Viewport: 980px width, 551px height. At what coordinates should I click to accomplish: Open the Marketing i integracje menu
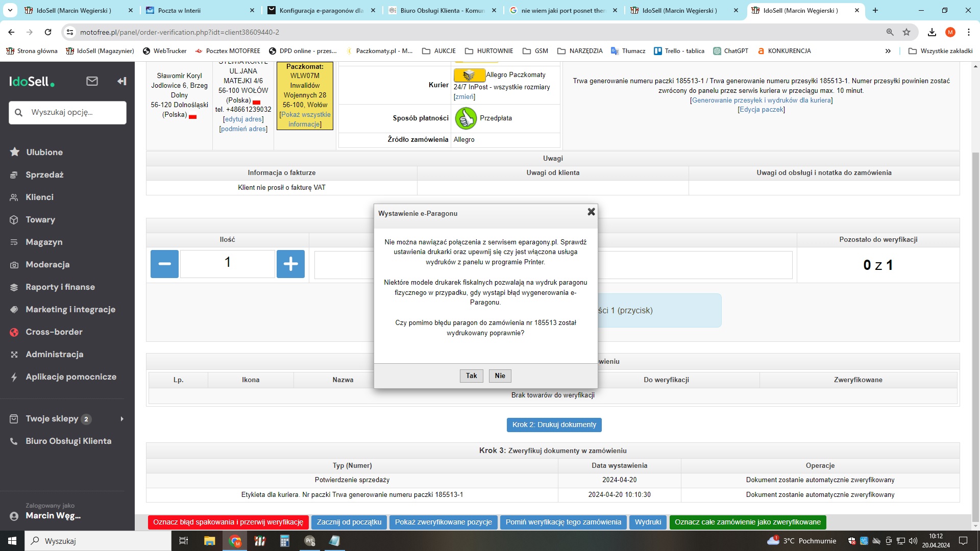pos(70,309)
